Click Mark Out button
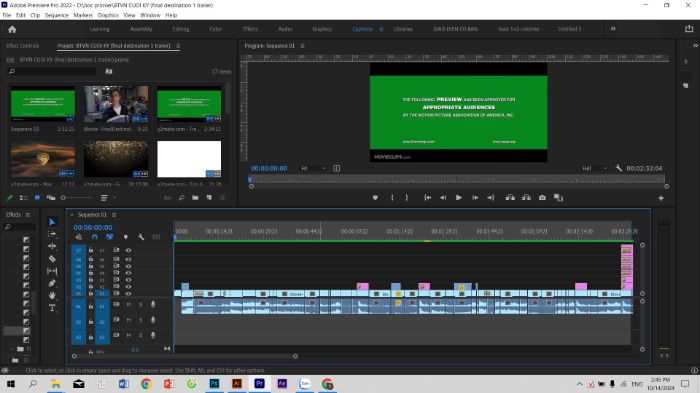700x393 pixels. click(x=406, y=198)
